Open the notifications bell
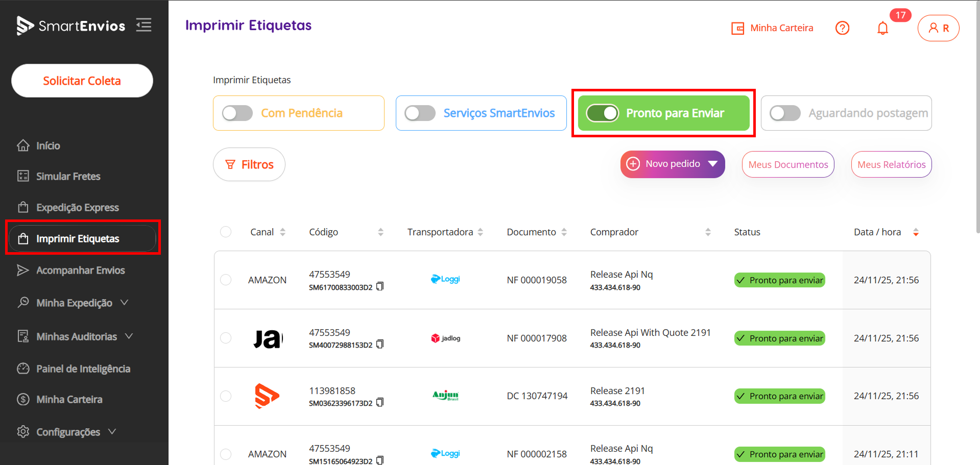The width and height of the screenshot is (980, 465). pos(882,28)
